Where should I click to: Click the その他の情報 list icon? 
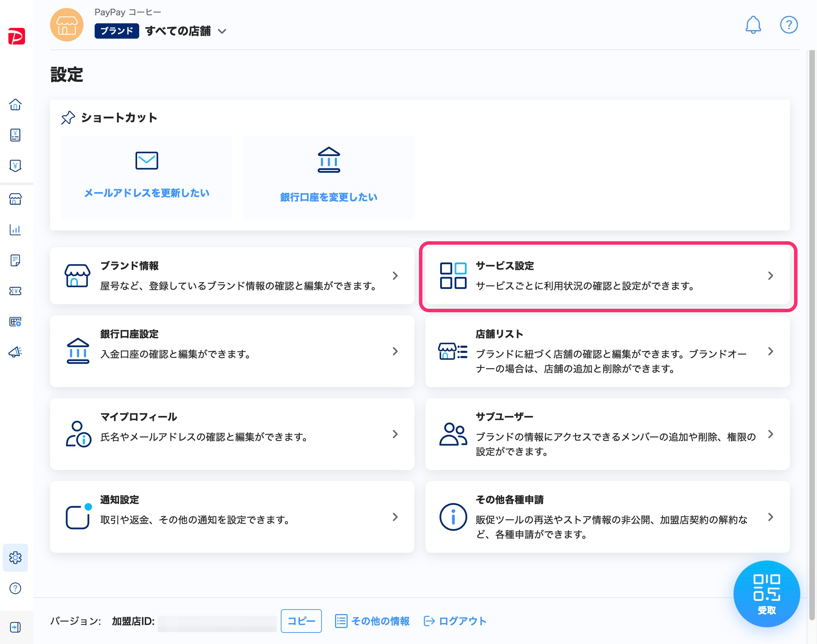tap(341, 621)
